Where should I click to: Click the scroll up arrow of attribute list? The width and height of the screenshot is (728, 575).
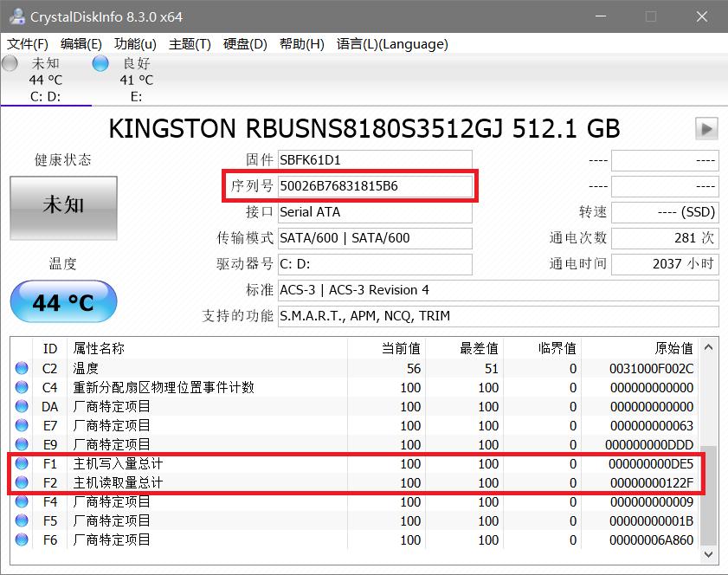click(x=709, y=348)
